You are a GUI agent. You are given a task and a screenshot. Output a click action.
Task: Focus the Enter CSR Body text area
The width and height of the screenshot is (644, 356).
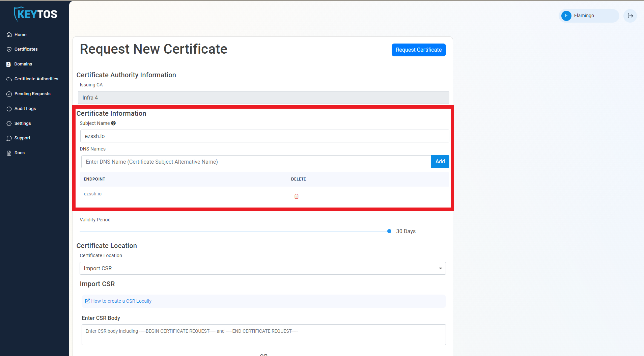(x=263, y=335)
